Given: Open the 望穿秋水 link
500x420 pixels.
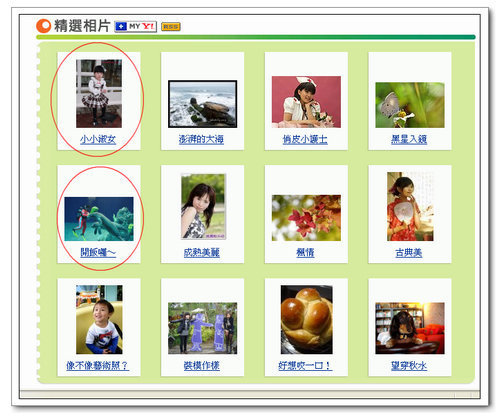Looking at the screenshot, I should click(x=409, y=366).
